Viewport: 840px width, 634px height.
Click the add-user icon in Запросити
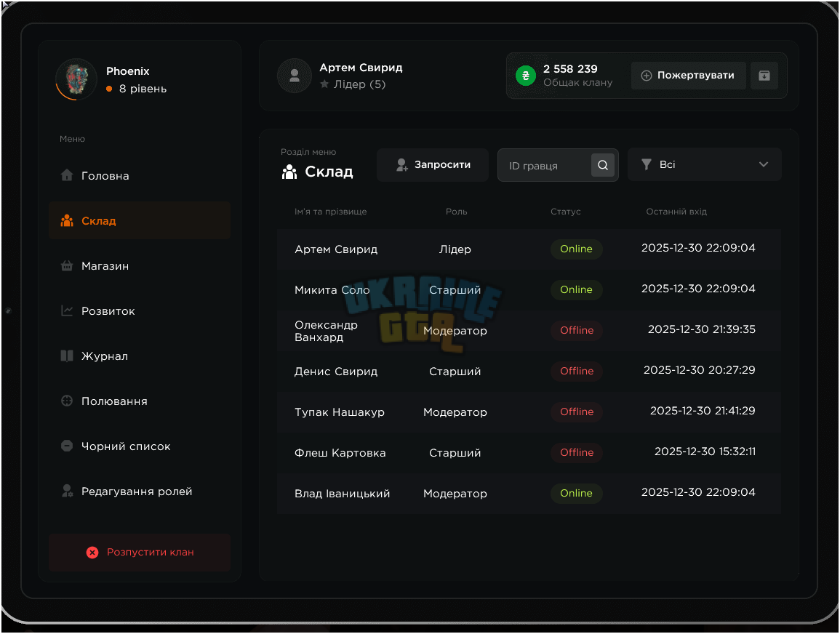click(x=401, y=165)
